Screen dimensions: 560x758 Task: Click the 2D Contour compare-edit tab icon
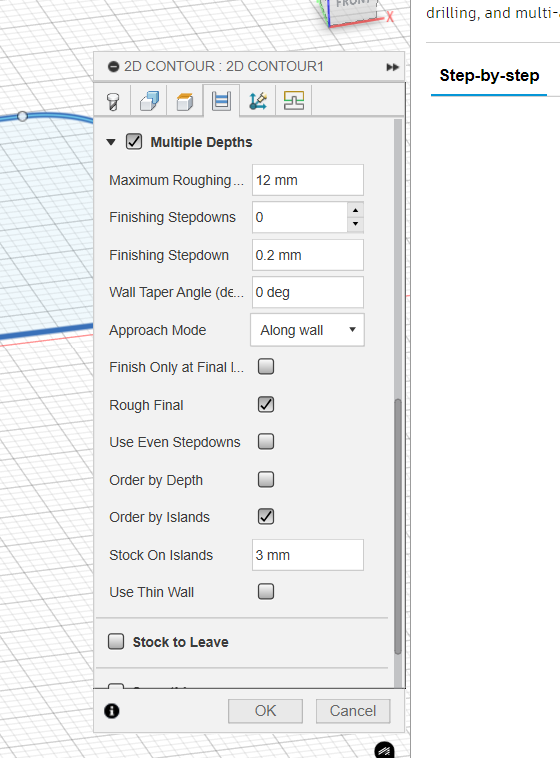pos(294,101)
